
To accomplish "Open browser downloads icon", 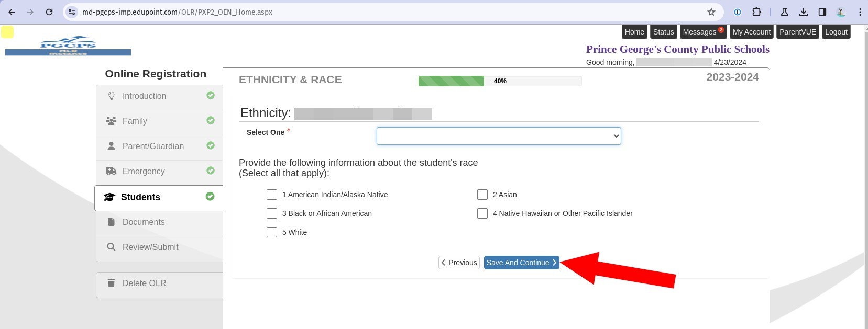I will (x=803, y=12).
